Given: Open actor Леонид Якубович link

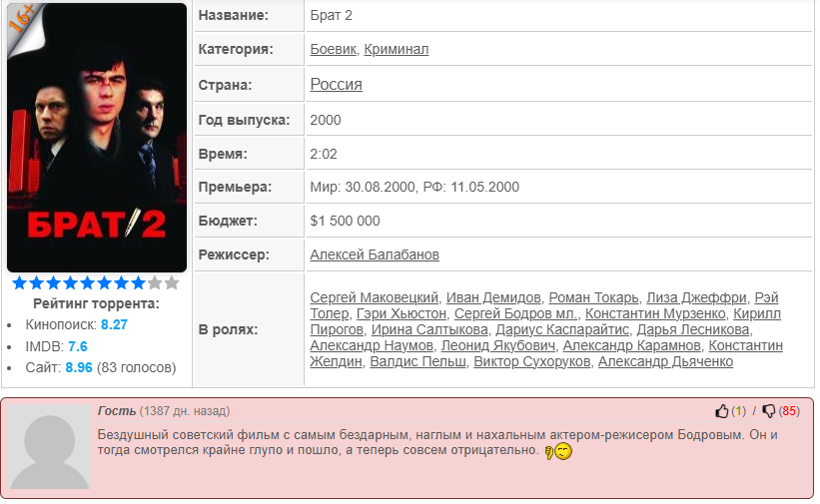Looking at the screenshot, I should (498, 345).
